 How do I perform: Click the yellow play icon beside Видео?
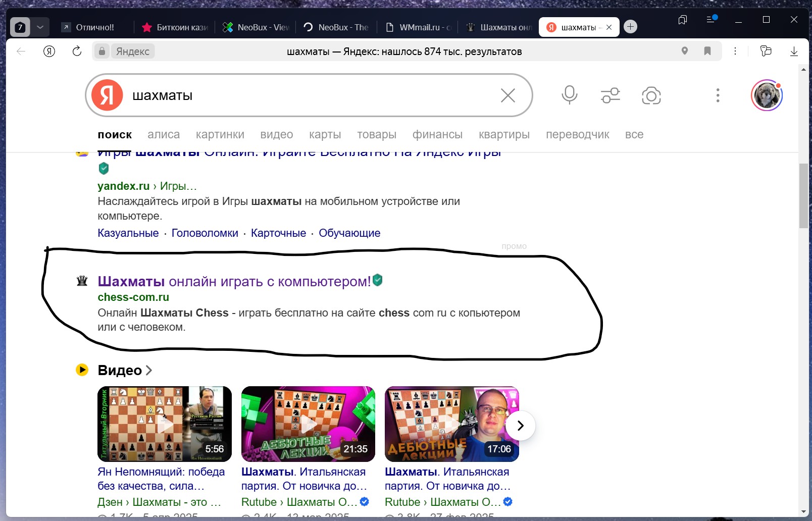(x=82, y=370)
